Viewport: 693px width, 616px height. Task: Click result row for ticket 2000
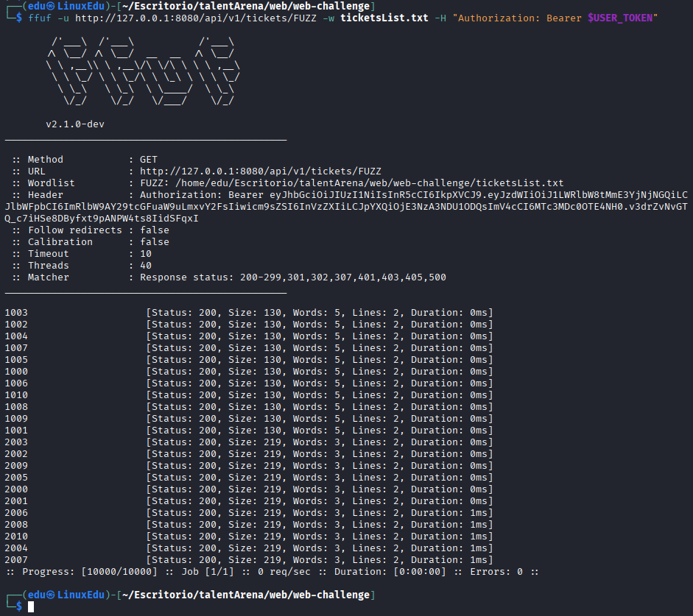249,489
